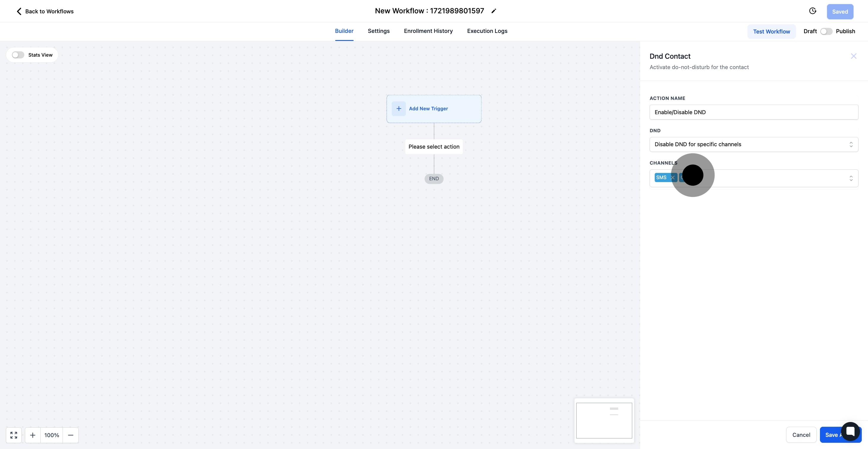
Task: Open version history clock icon
Action: (x=813, y=11)
